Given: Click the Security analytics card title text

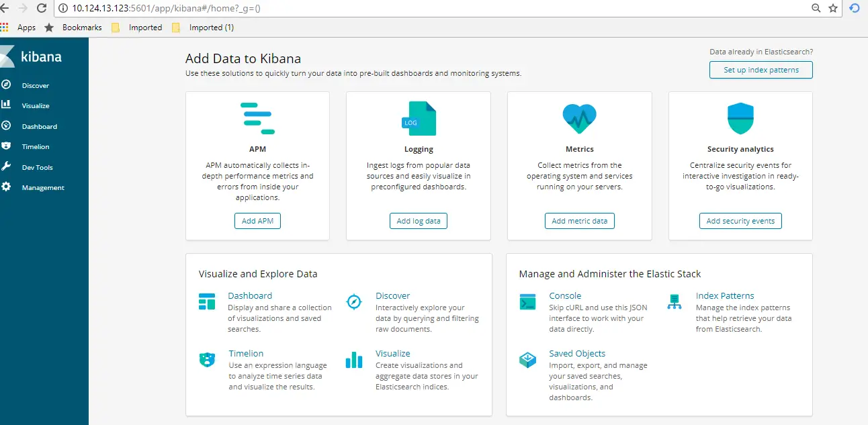Looking at the screenshot, I should (740, 149).
